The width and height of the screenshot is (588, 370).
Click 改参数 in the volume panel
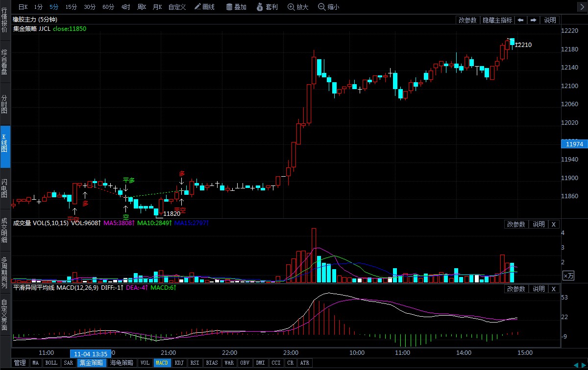(x=516, y=224)
